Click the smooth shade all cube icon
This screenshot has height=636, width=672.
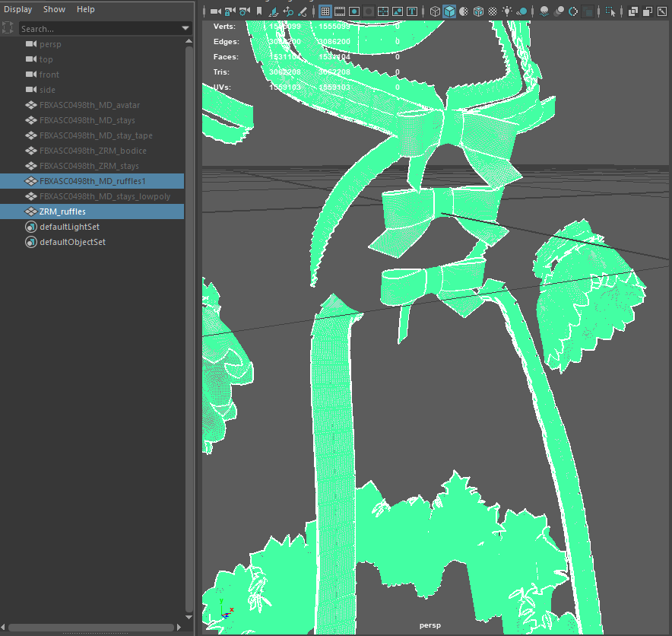click(x=449, y=11)
